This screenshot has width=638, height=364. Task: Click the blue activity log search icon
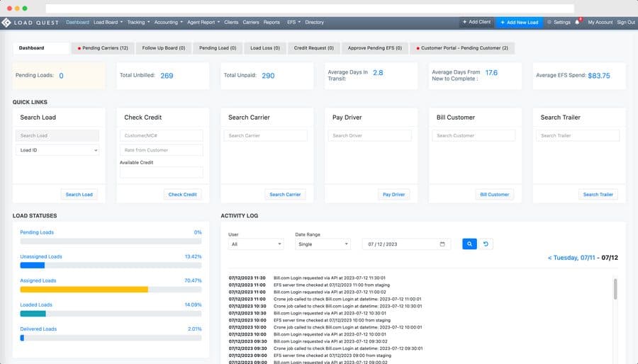click(x=469, y=244)
